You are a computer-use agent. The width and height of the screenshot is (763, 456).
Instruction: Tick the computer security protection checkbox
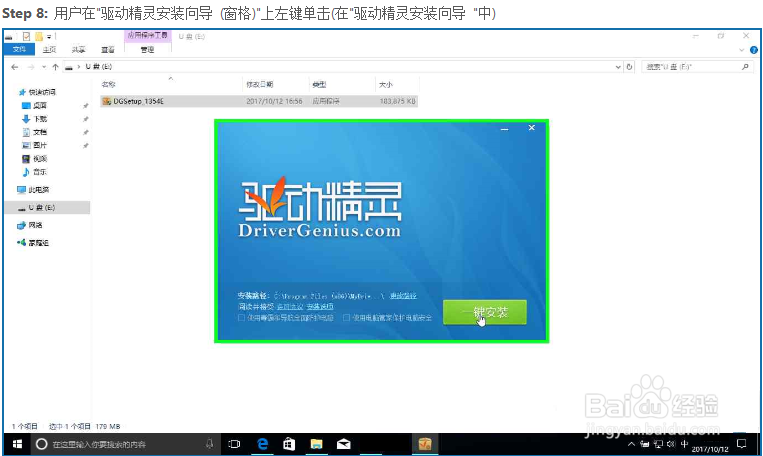(x=346, y=318)
